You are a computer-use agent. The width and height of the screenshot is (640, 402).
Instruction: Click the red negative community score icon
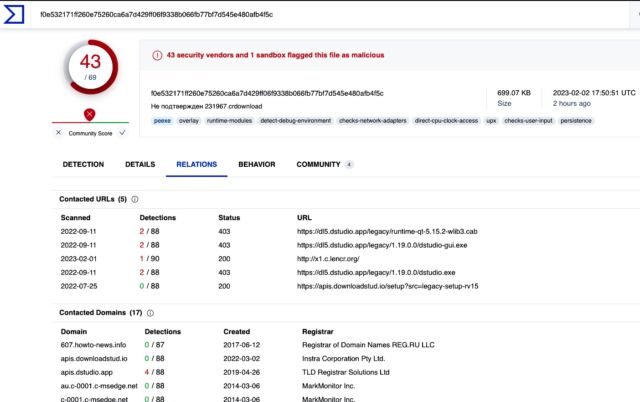[x=90, y=114]
